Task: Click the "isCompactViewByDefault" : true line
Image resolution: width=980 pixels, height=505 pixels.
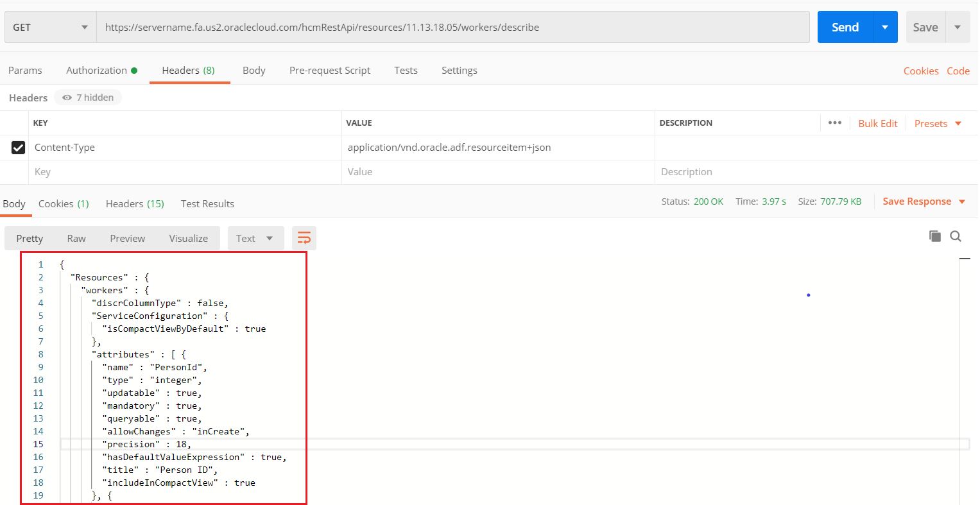Action: pos(184,329)
